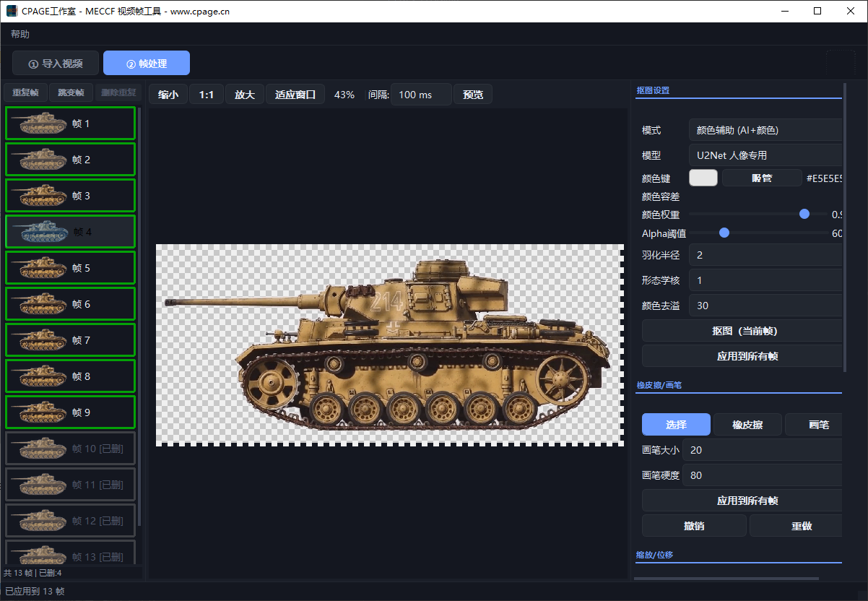Select frame thumbnail 帧 1
Screen dimensions: 868x601
(70, 124)
